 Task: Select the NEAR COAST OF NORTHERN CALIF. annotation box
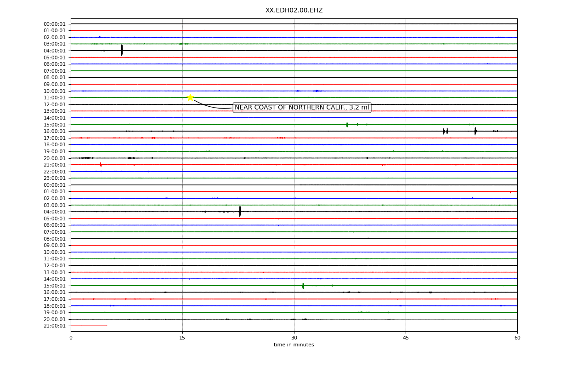(x=302, y=108)
